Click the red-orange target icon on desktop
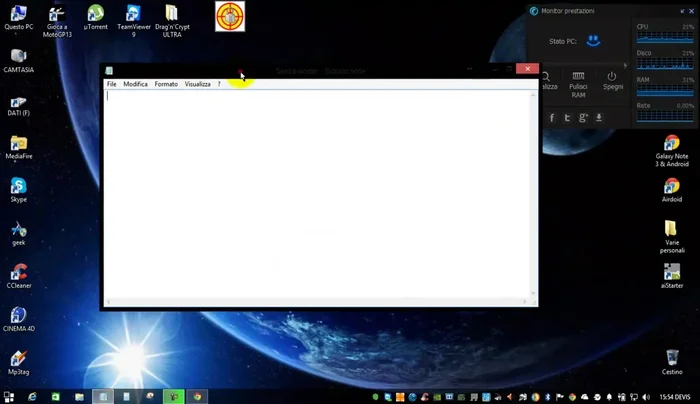This screenshot has width=700, height=404. pos(230,17)
